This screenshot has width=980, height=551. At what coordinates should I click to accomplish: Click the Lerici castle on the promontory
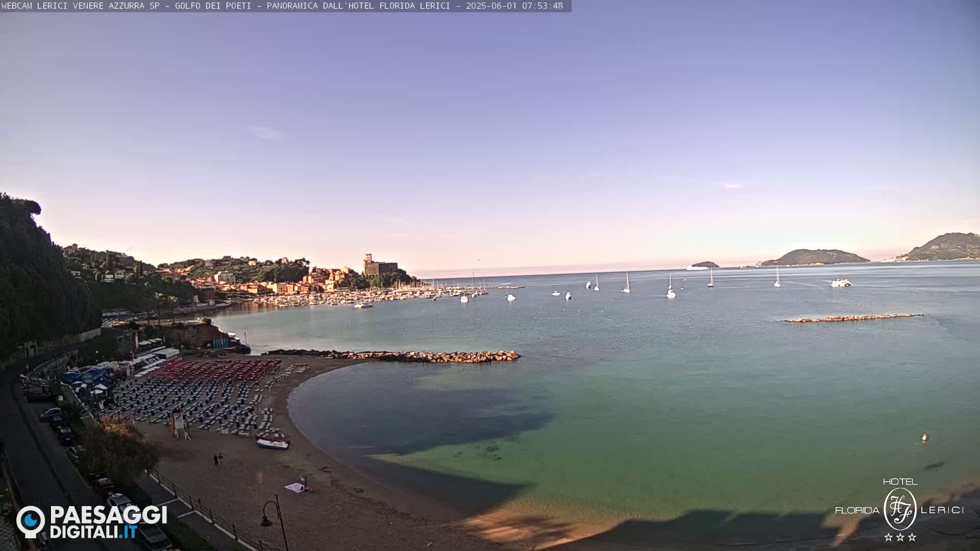(380, 266)
